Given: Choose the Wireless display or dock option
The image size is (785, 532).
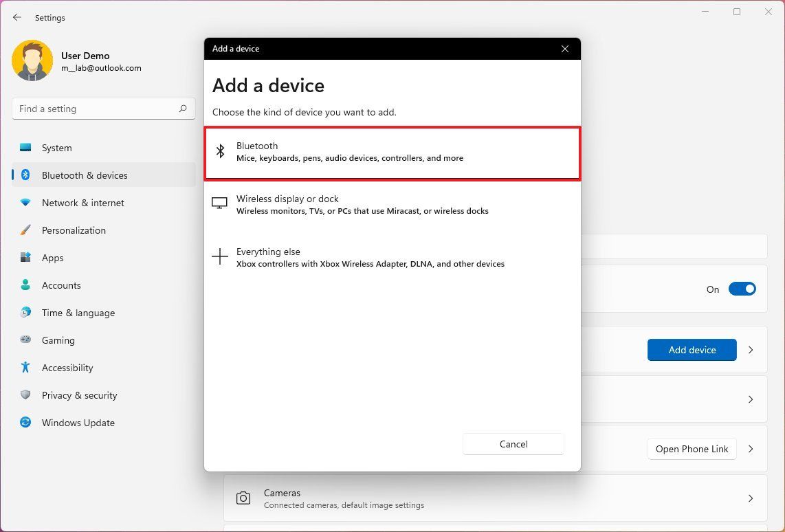Looking at the screenshot, I should point(392,205).
